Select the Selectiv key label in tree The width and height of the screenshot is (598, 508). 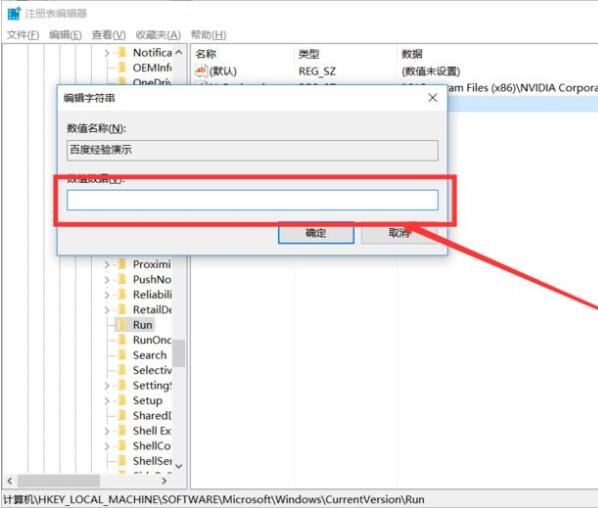pos(152,370)
